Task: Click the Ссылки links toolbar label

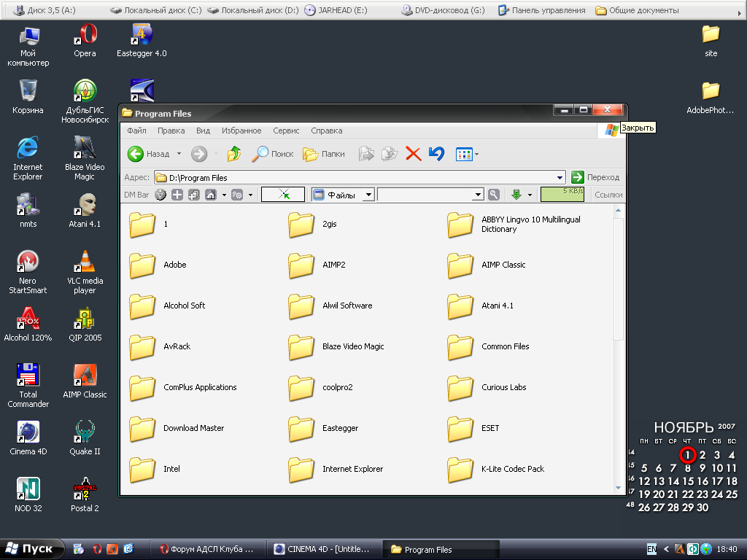Action: [608, 195]
